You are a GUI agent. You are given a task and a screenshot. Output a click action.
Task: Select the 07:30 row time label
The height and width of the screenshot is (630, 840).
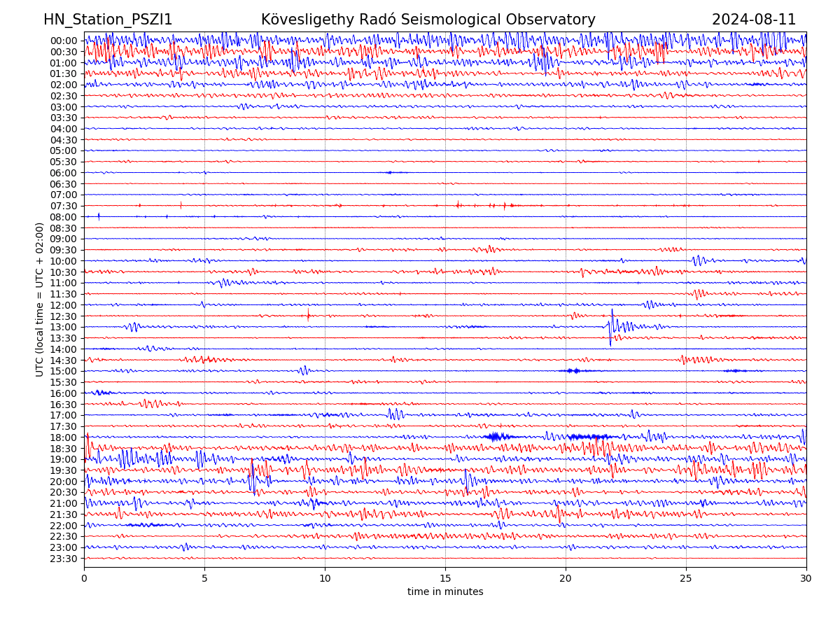pyautogui.click(x=64, y=206)
